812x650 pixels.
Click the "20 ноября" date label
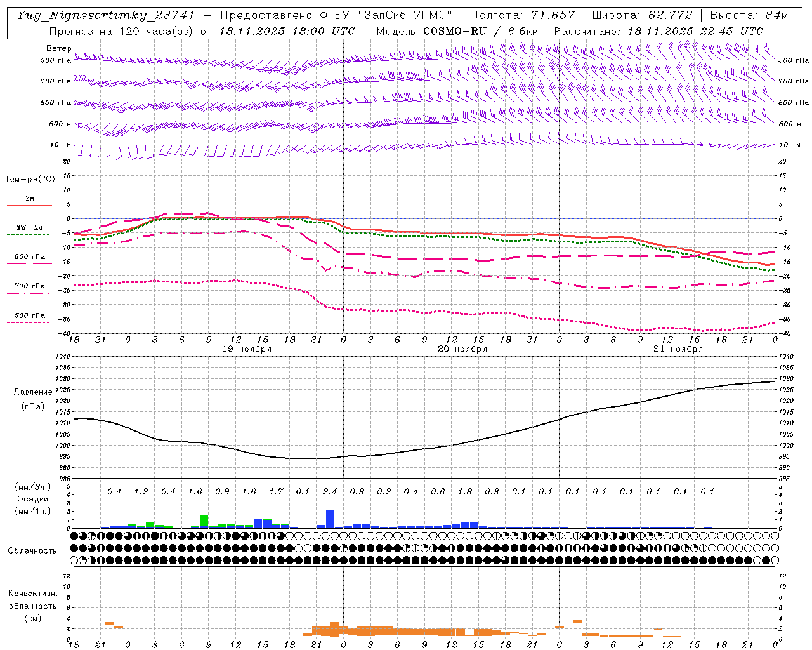tap(462, 349)
